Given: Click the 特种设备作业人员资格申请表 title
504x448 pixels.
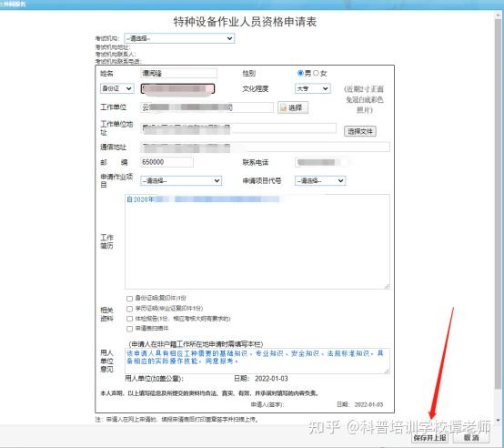Looking at the screenshot, I should [245, 22].
